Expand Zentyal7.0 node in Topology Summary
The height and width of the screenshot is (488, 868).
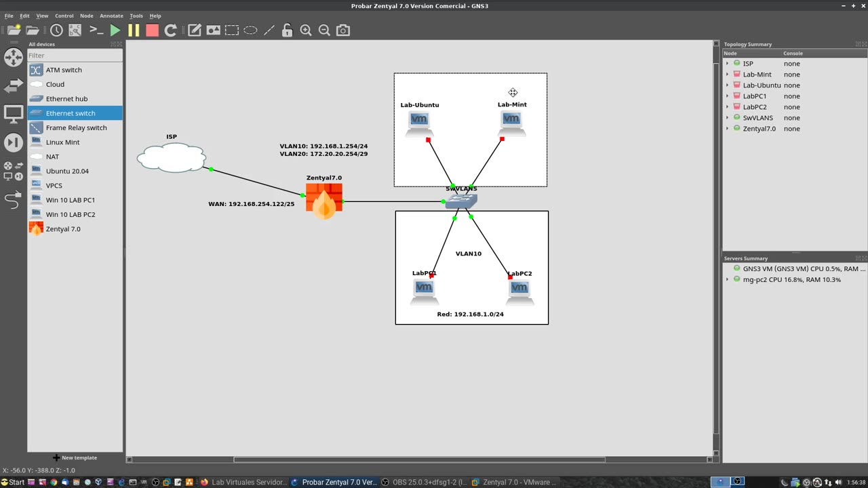[727, 129]
